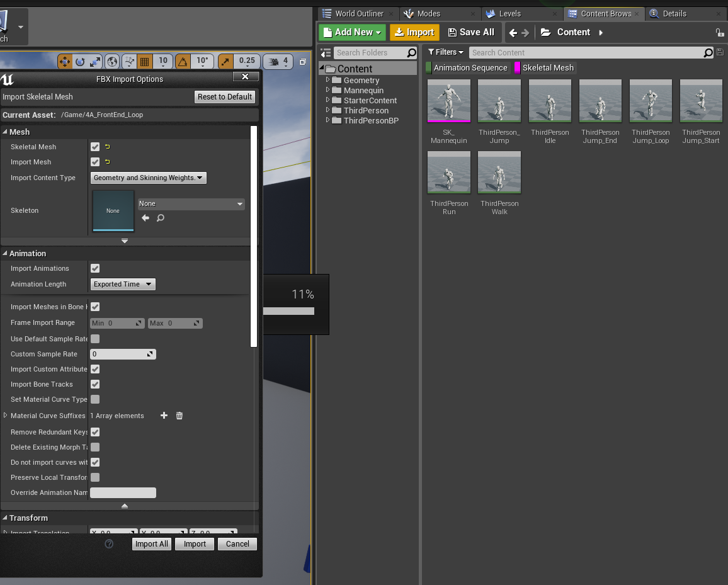Collapse the Transform section

pos(5,518)
